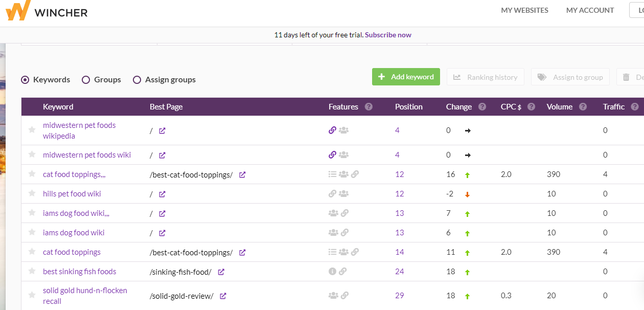Open 'midwestern pet foods wiki' keyword link
Image resolution: width=644 pixels, height=310 pixels.
pyautogui.click(x=87, y=155)
